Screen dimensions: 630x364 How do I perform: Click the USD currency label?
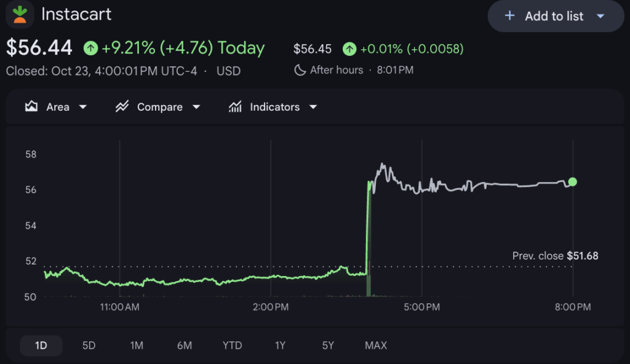229,71
